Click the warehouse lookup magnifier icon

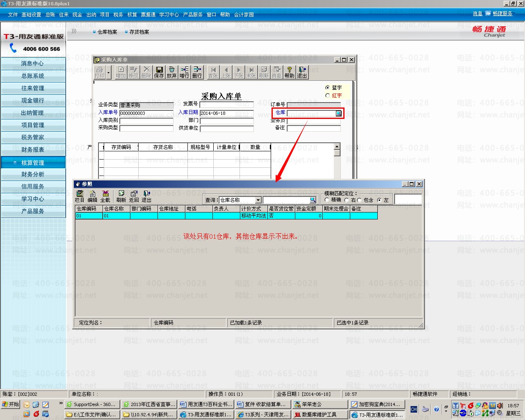338,113
